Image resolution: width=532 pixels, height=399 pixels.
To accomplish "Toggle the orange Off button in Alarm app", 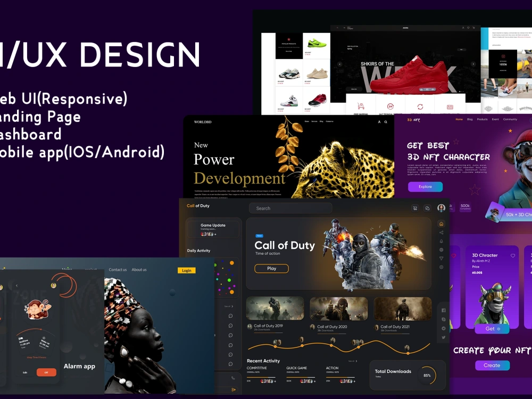I will (46, 372).
